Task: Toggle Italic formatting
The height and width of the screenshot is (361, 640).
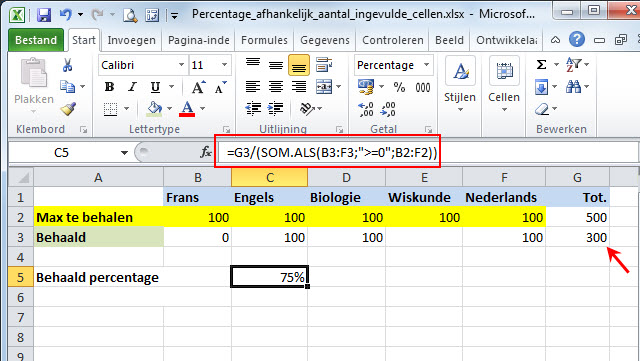Action: tap(132, 87)
